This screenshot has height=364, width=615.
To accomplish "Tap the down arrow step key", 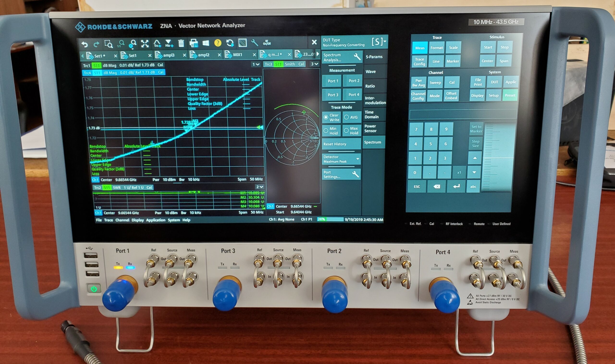I will click(x=474, y=172).
